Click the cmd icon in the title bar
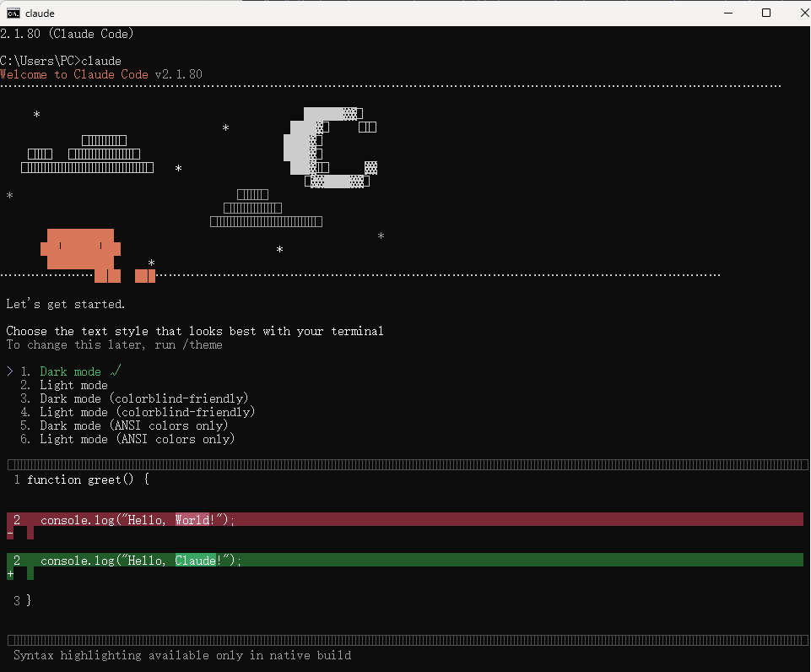 14,13
